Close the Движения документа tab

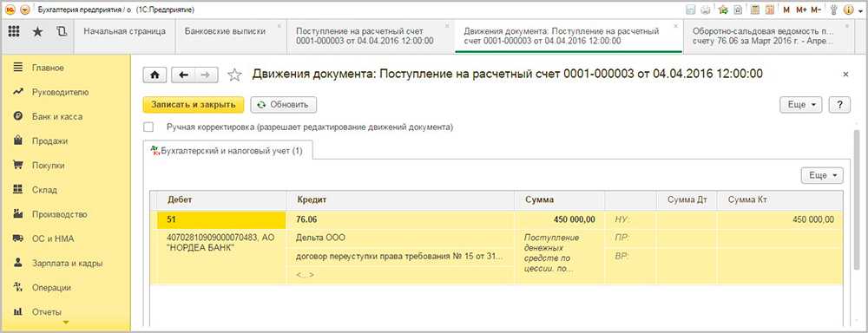(674, 26)
